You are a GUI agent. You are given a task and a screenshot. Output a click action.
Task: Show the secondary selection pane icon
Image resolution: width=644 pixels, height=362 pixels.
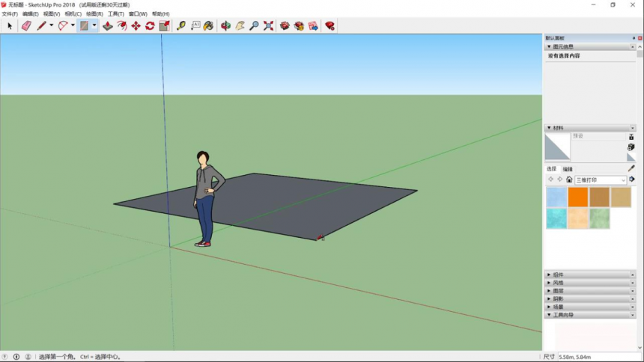click(631, 137)
